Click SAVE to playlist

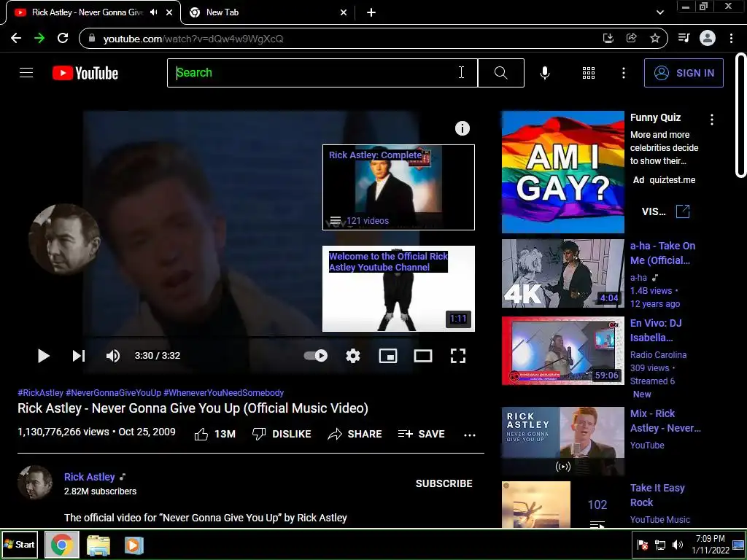point(422,435)
